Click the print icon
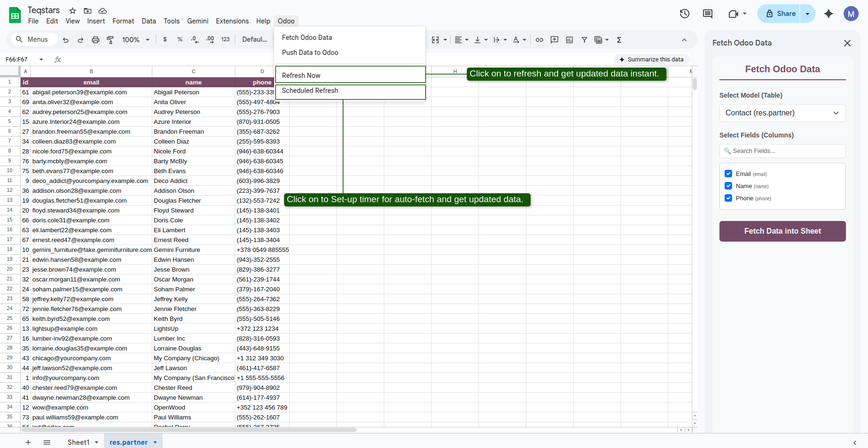This screenshot has width=868, height=448. point(96,40)
